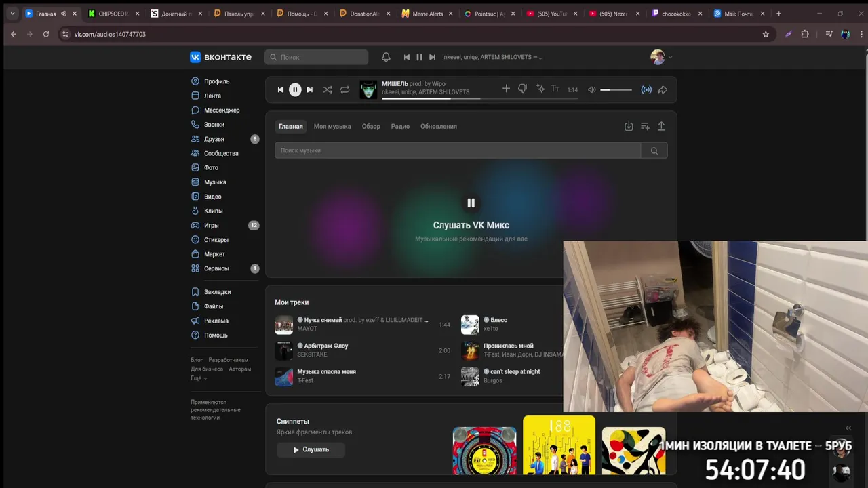The image size is (868, 488).
Task: Click the dislike thumbs-down icon
Action: (522, 89)
